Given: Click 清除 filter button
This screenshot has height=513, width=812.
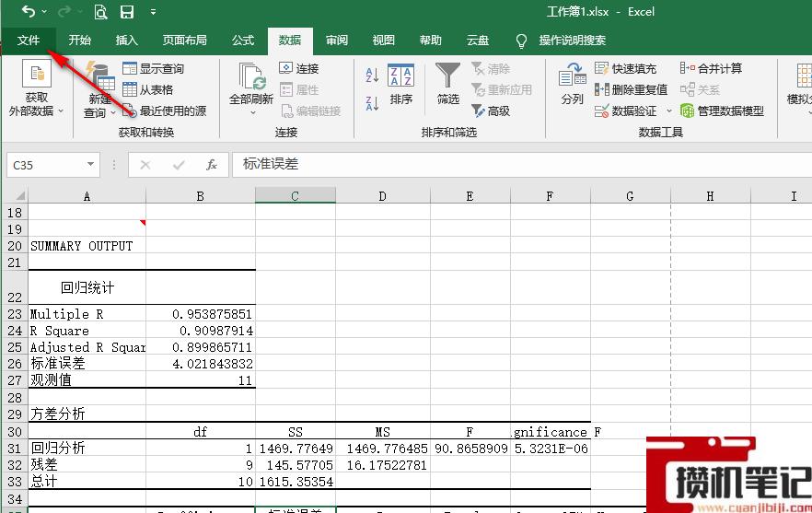Looking at the screenshot, I should coord(491,68).
